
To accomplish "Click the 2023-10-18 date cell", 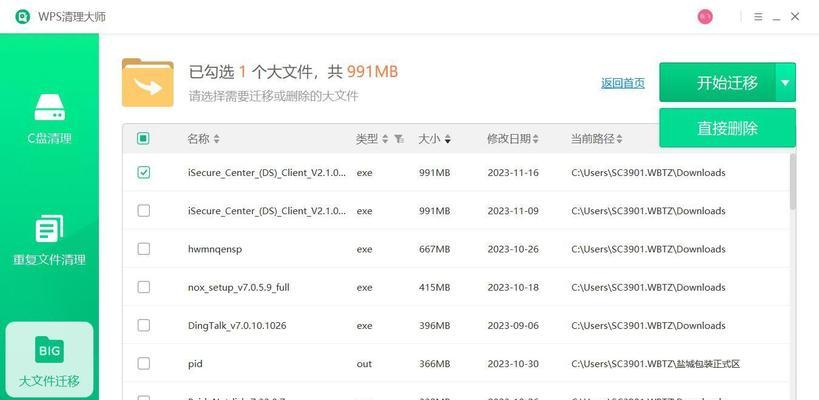I will pyautogui.click(x=513, y=288).
